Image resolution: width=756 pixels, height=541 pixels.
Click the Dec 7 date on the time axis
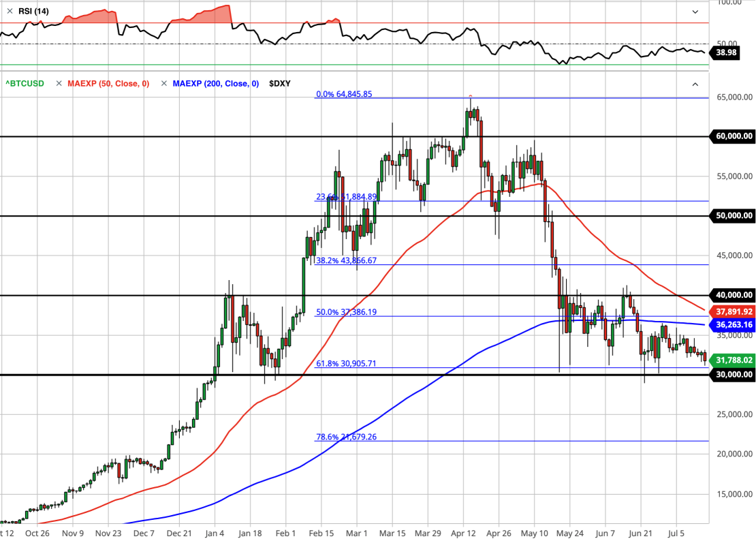pyautogui.click(x=144, y=534)
